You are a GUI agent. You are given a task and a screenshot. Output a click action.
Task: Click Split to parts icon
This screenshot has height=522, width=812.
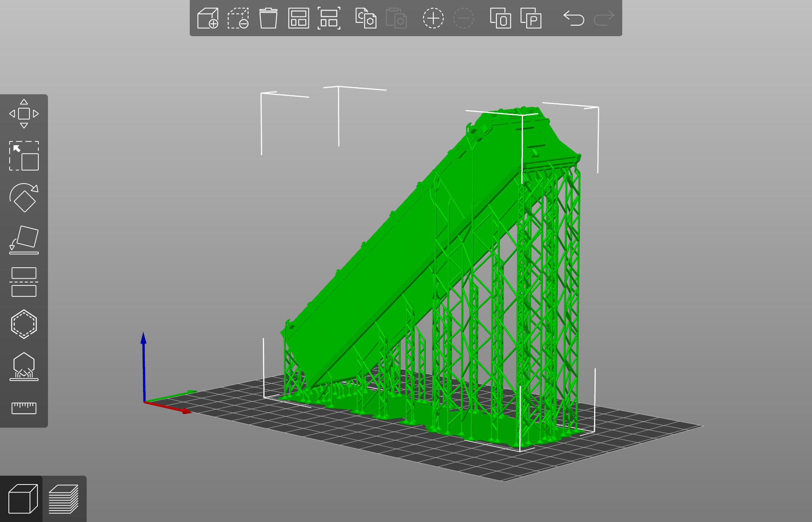click(x=531, y=19)
